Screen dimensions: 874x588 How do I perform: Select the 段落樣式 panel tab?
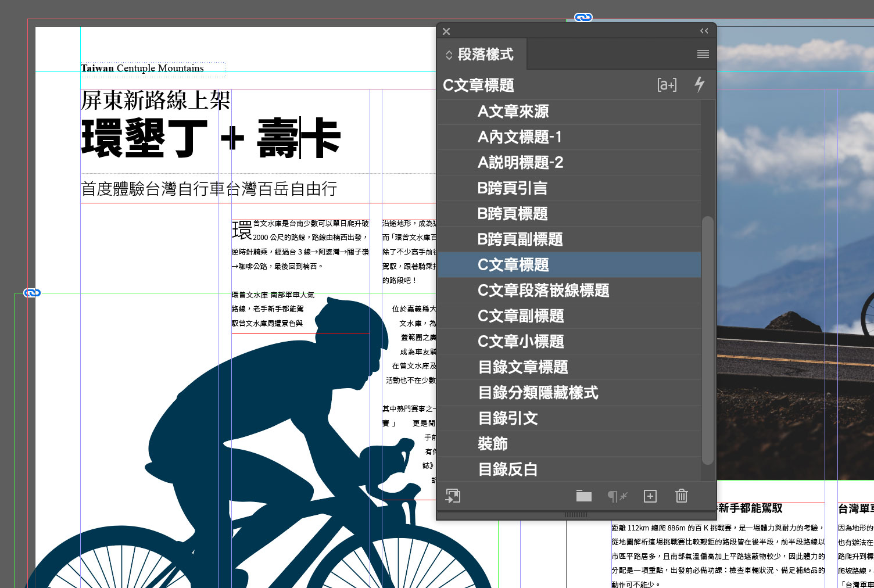coord(485,55)
